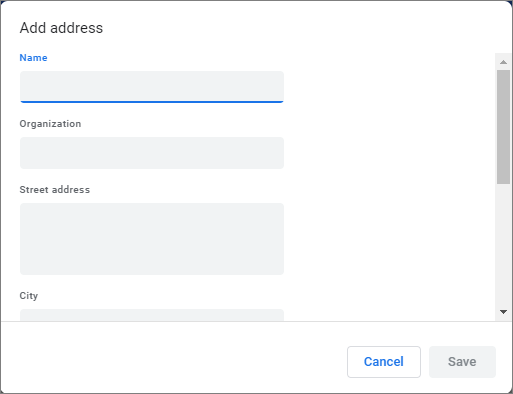This screenshot has width=513, height=394.
Task: Click the Street address label
Action: pyautogui.click(x=55, y=190)
